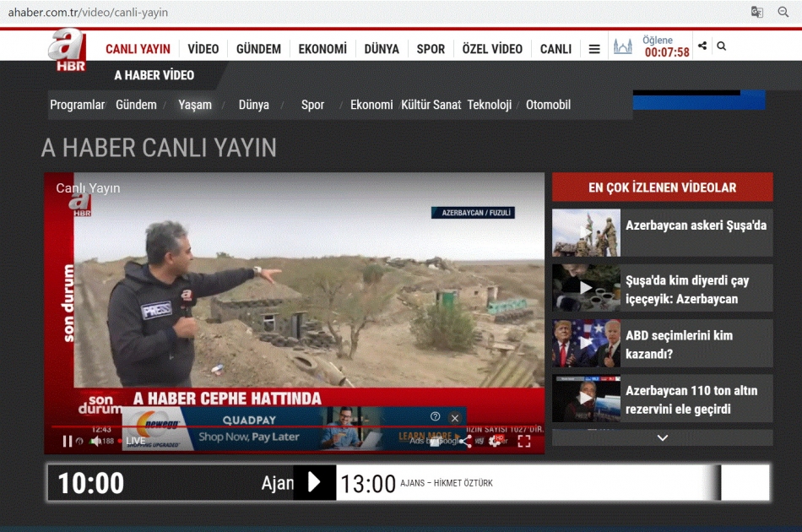Image resolution: width=802 pixels, height=532 pixels.
Task: Close the Quadpay ad overlay
Action: pyautogui.click(x=455, y=418)
